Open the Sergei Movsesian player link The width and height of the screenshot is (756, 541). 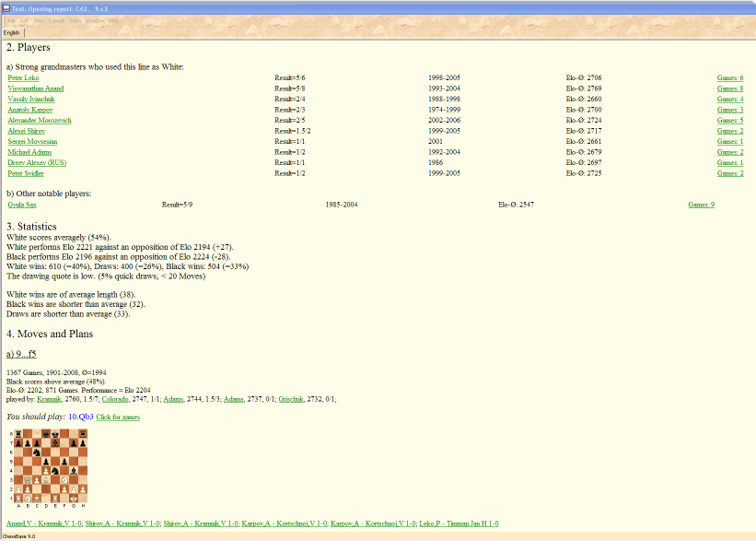point(32,141)
